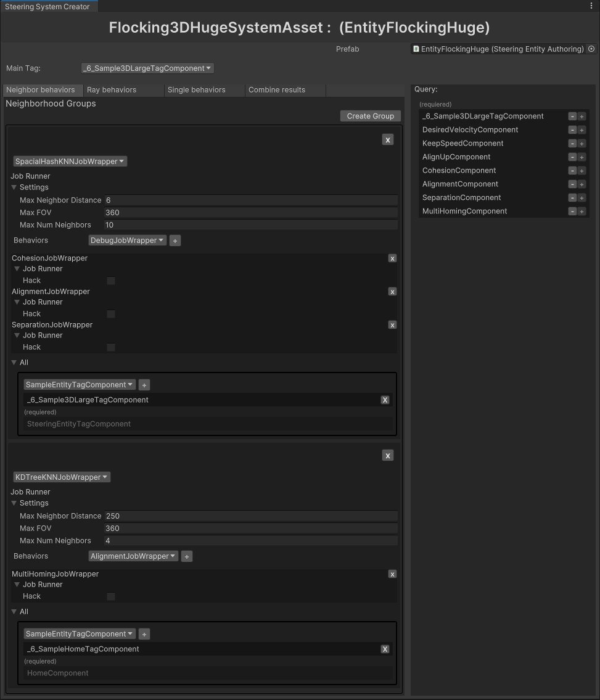Screen dimensions: 600x700
Task: Open the Main Tag dropdown
Action: point(147,68)
